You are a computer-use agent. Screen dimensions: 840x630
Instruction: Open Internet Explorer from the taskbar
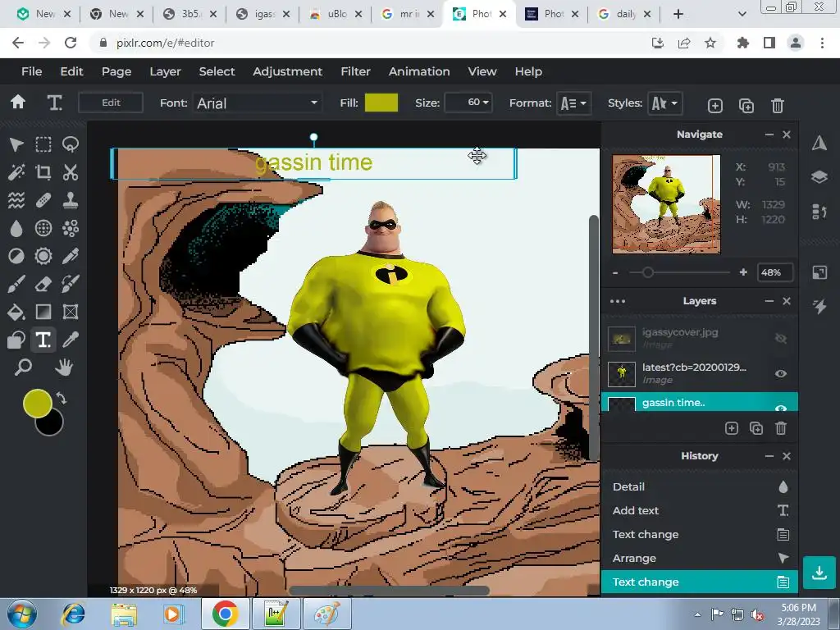pyautogui.click(x=73, y=614)
